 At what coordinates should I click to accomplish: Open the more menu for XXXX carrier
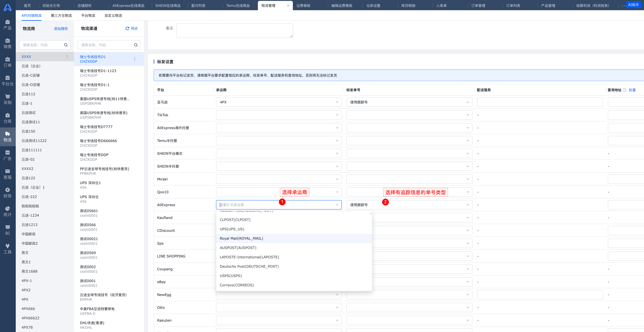[67, 57]
